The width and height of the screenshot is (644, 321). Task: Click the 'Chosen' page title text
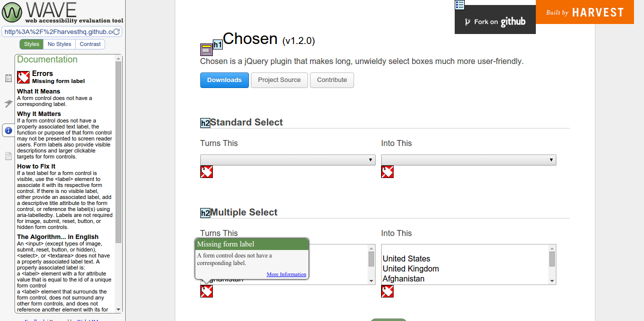(250, 39)
